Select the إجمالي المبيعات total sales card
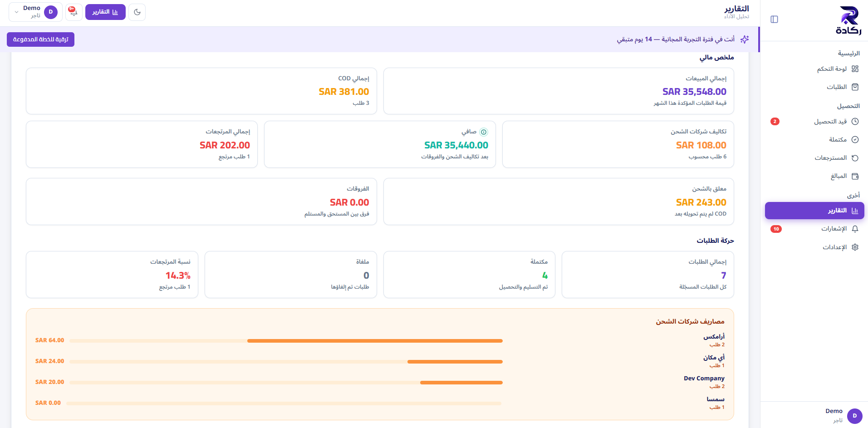868x428 pixels. point(559,91)
